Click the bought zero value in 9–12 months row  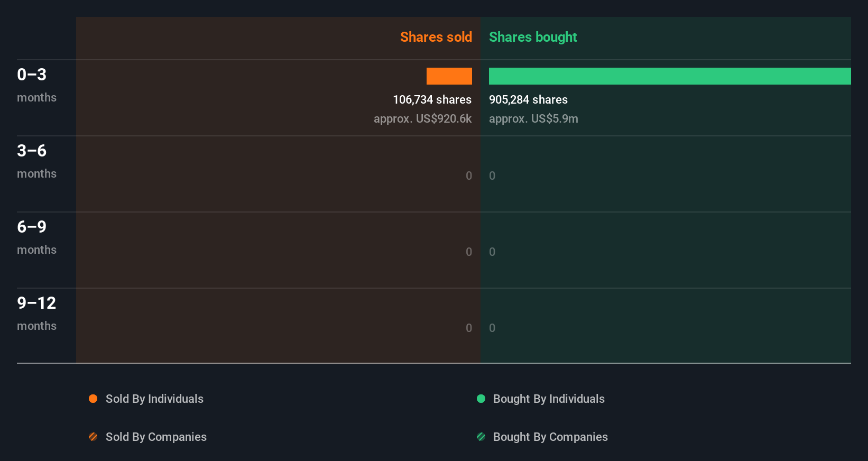click(x=492, y=328)
